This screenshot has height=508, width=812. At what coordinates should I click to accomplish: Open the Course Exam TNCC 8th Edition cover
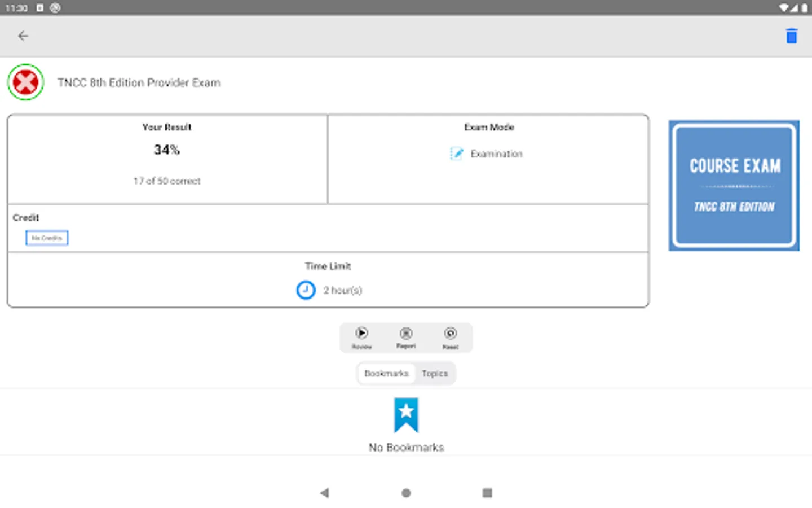(x=734, y=186)
